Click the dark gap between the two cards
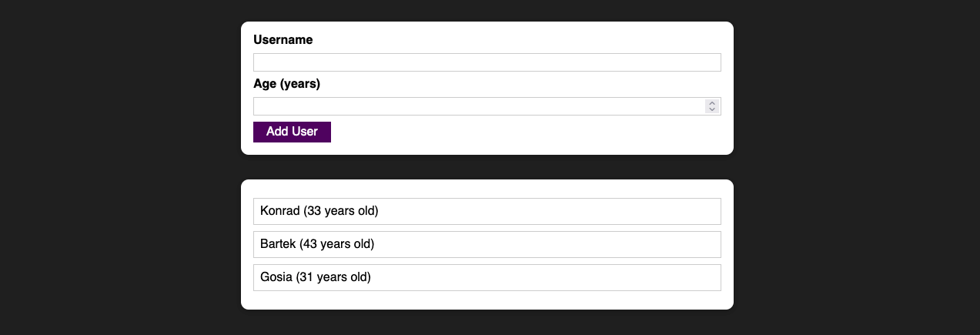The height and width of the screenshot is (335, 980). (x=487, y=167)
